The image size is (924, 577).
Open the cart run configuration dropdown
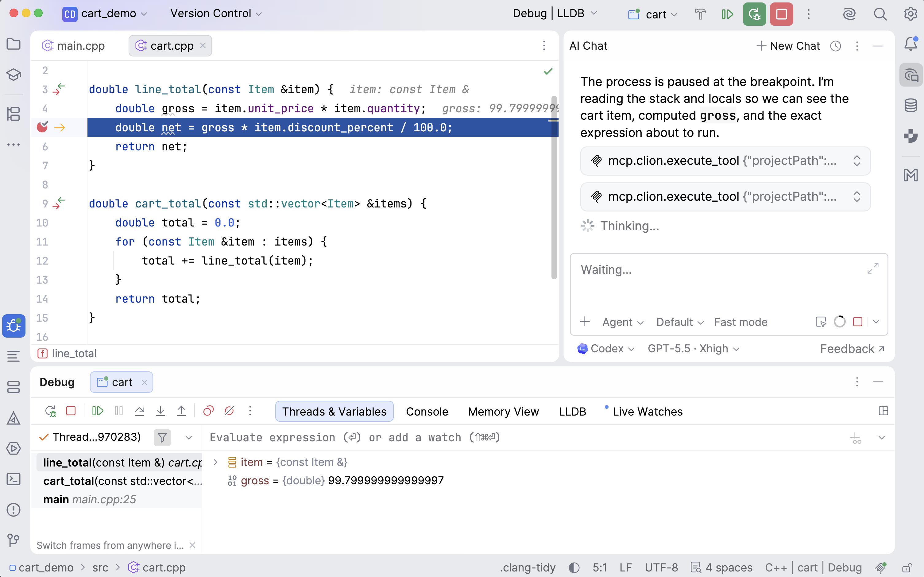pos(652,14)
